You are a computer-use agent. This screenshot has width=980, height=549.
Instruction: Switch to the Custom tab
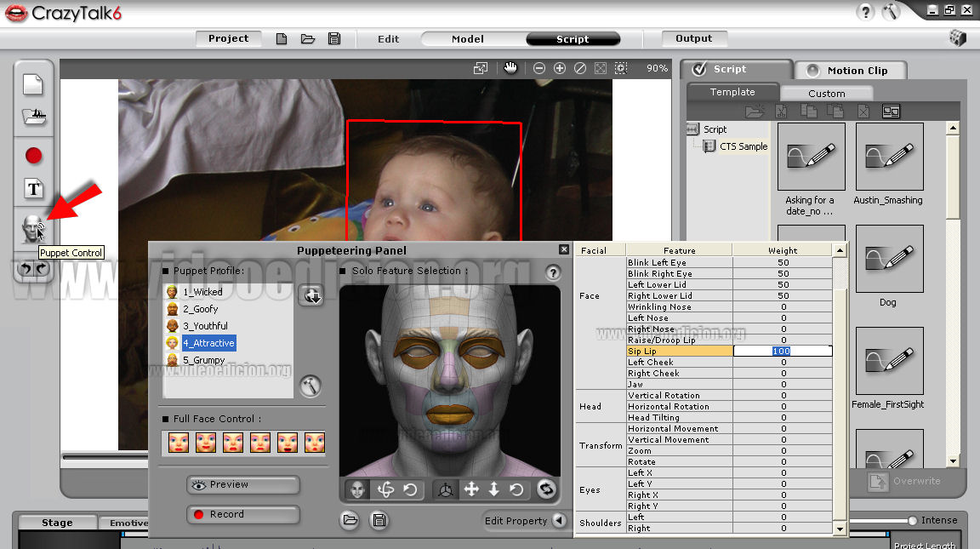(826, 93)
